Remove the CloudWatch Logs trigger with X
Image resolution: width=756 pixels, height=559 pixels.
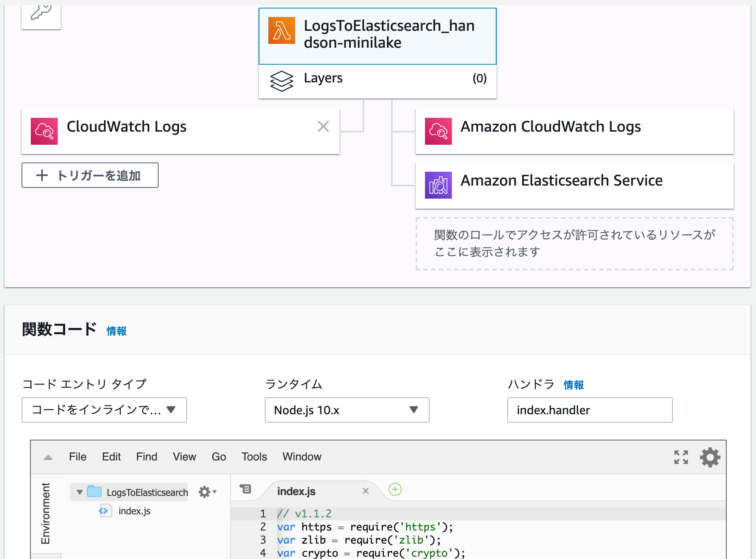(x=323, y=126)
